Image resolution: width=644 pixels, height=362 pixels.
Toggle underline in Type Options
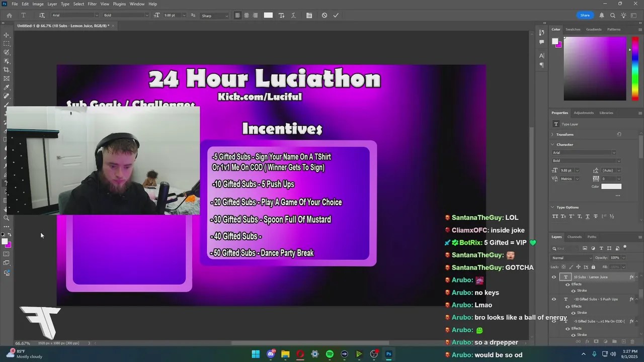click(x=588, y=216)
